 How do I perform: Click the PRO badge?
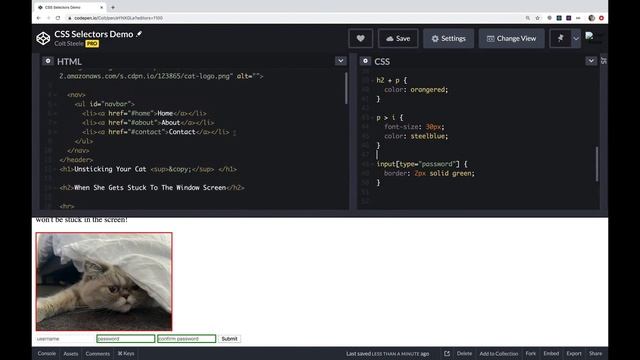(x=92, y=44)
